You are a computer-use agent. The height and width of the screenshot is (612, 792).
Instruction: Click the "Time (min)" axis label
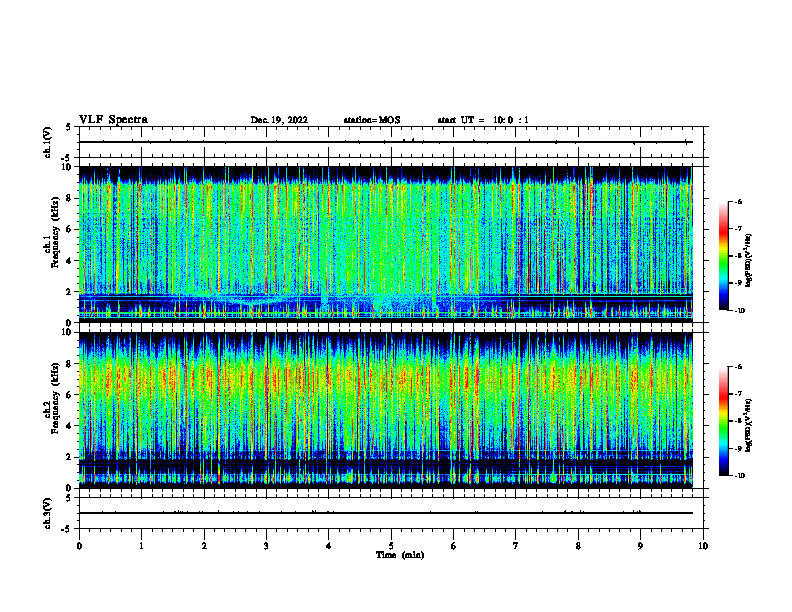click(x=400, y=555)
